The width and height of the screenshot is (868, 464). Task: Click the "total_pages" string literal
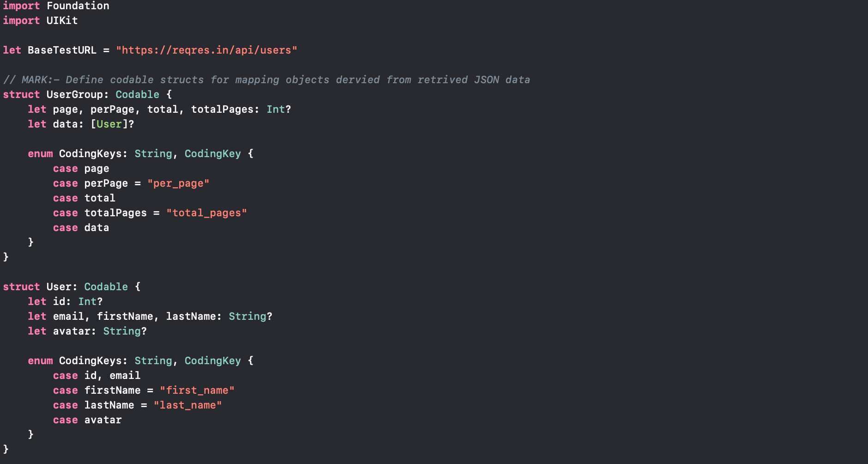206,213
